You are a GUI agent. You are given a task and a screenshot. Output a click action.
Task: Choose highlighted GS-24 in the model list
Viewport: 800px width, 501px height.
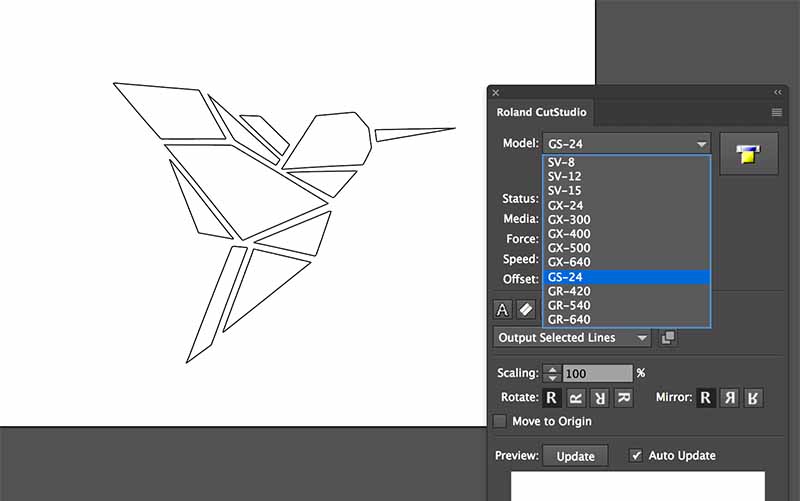(x=627, y=277)
